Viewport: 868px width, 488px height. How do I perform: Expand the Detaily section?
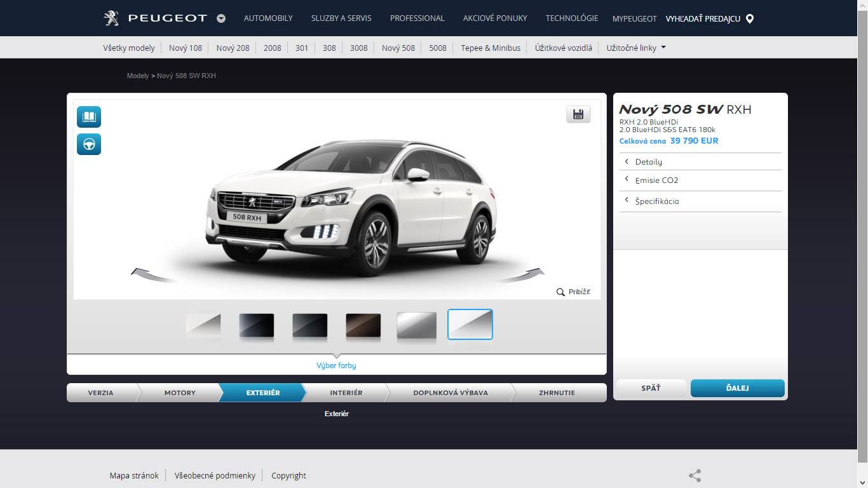[648, 162]
